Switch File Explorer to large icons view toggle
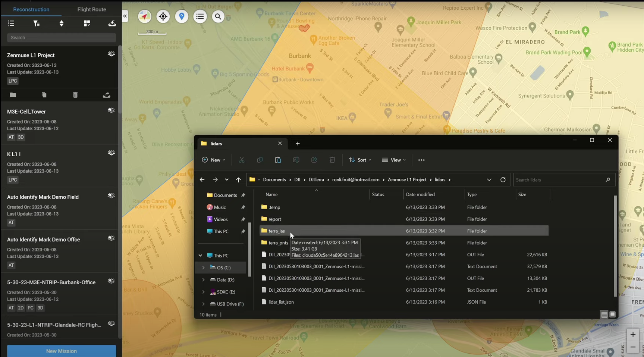 point(612,315)
